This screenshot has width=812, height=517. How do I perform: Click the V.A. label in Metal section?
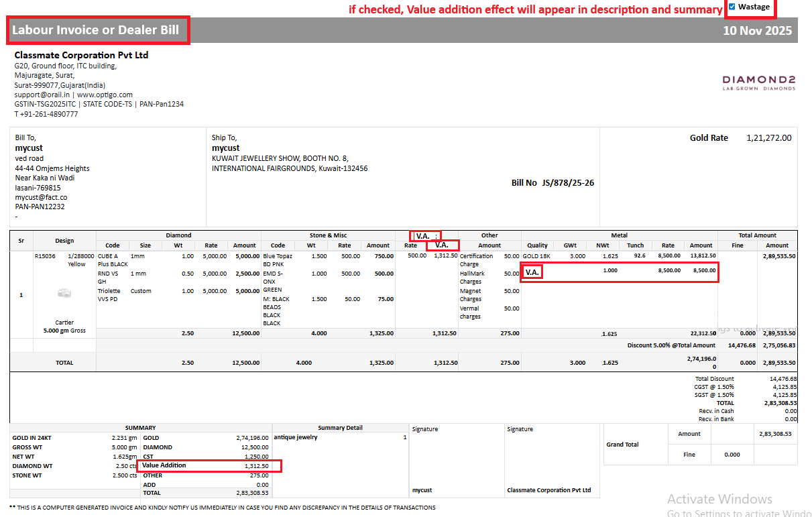tap(532, 272)
